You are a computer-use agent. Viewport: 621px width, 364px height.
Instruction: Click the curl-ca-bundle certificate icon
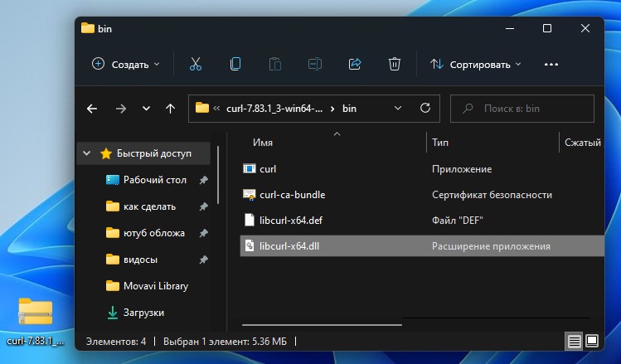(x=249, y=195)
